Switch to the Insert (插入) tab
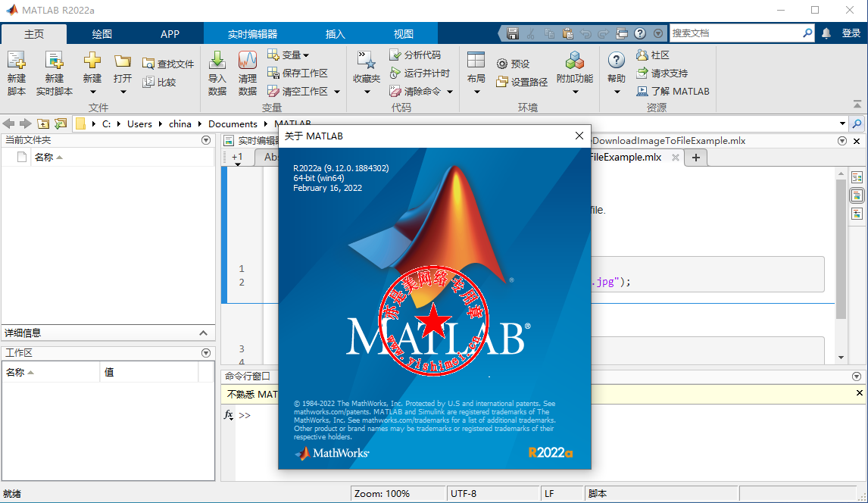 335,34
